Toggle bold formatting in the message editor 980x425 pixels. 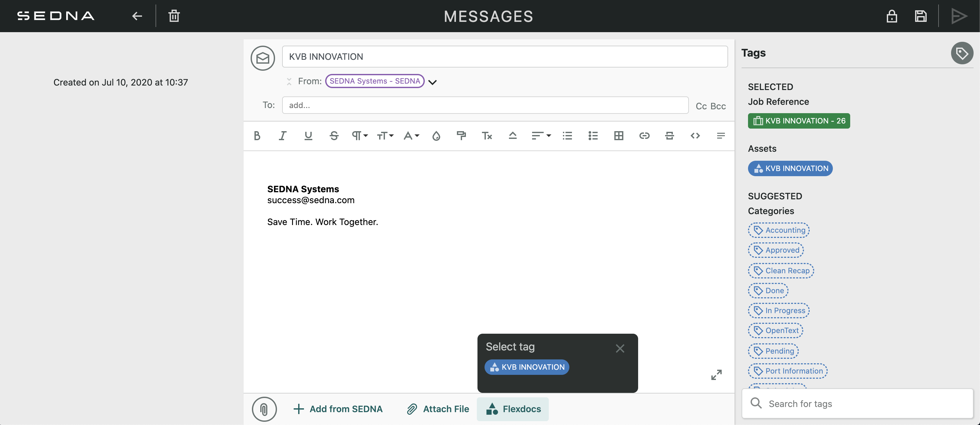257,136
